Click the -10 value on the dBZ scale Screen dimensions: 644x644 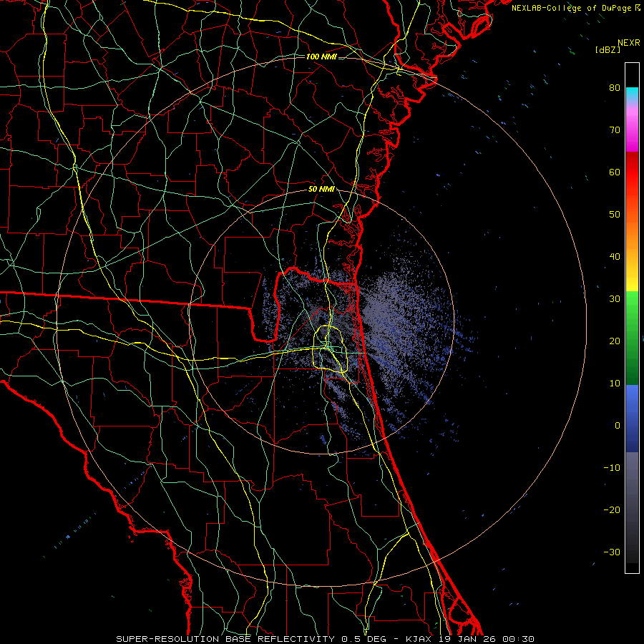tap(612, 468)
